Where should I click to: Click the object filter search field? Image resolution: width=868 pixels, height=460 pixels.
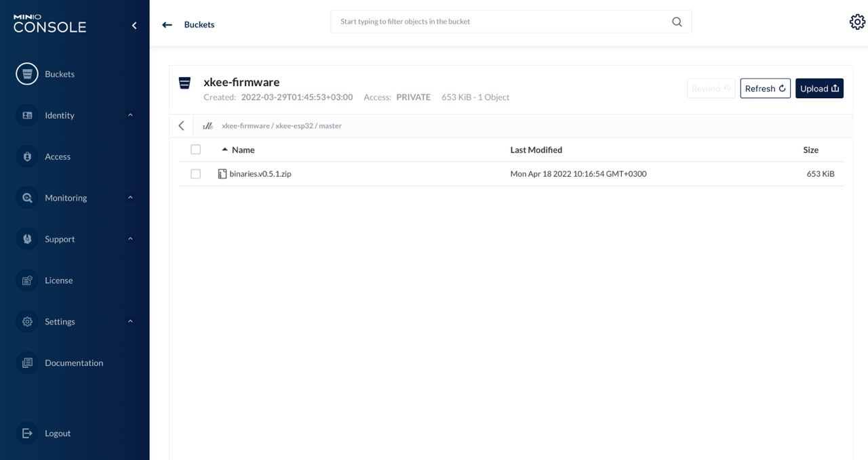511,22
